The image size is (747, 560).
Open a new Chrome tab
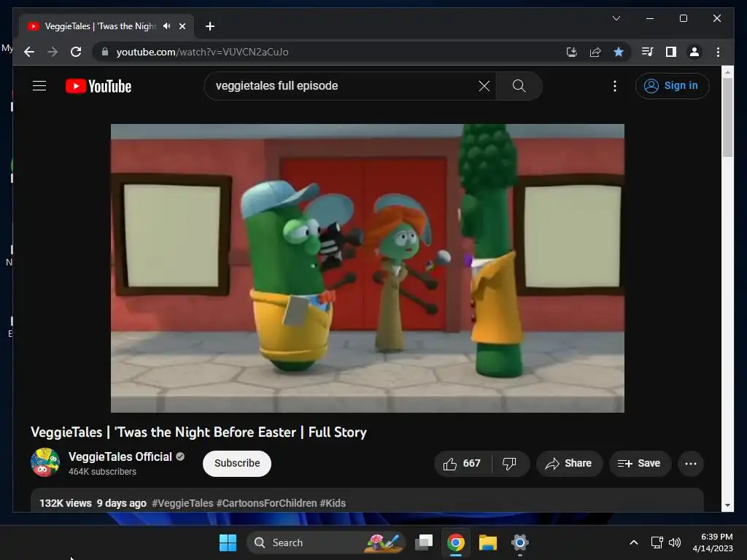click(209, 26)
